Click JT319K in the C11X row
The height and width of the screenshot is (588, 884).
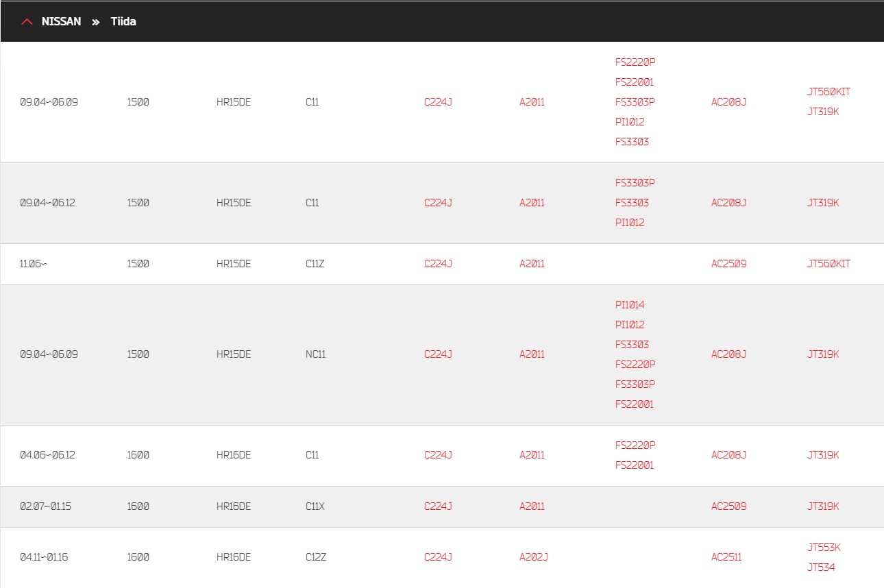click(x=823, y=506)
